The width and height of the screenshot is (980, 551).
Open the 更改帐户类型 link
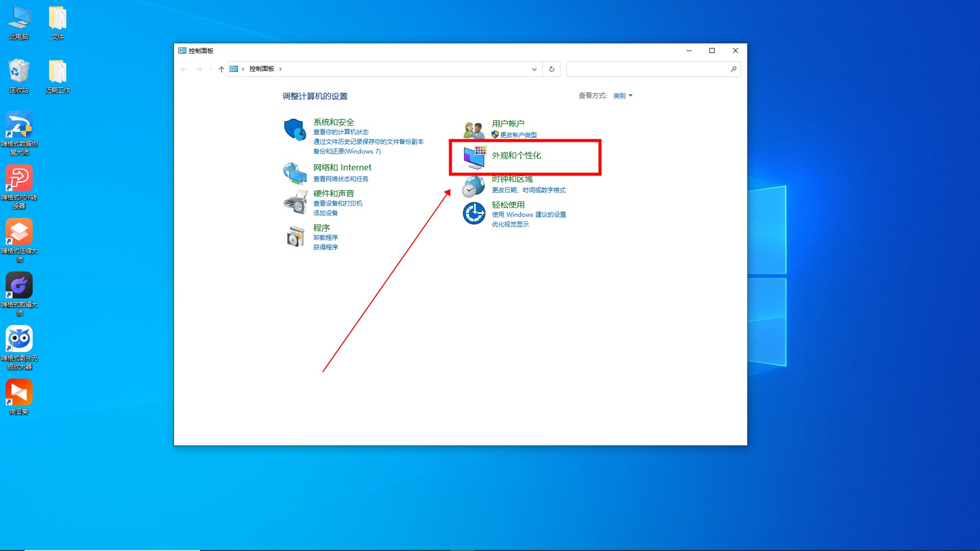tap(518, 135)
